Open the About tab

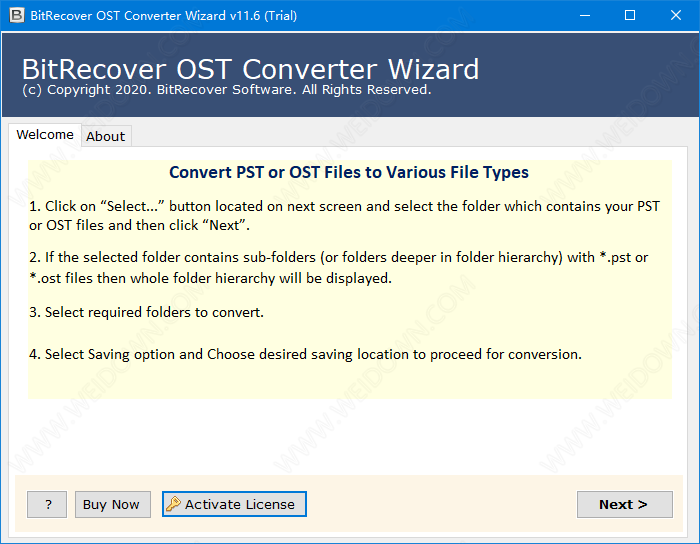(x=106, y=136)
